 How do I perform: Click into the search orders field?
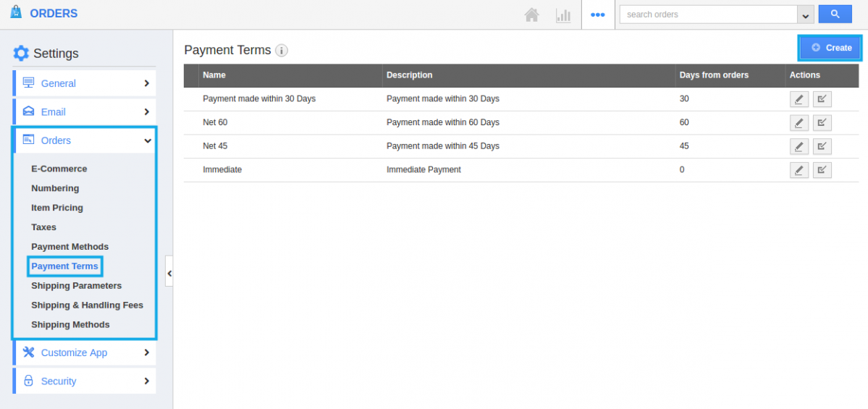click(x=707, y=14)
